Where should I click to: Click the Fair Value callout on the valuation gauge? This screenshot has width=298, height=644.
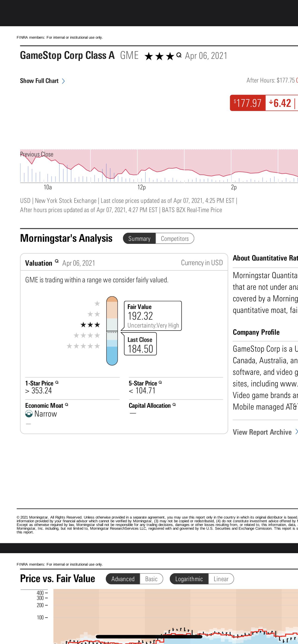[x=153, y=316]
